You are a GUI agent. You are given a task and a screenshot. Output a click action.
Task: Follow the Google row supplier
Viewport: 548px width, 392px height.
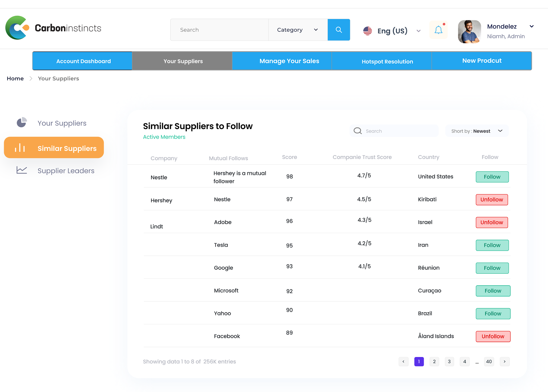[x=492, y=268]
